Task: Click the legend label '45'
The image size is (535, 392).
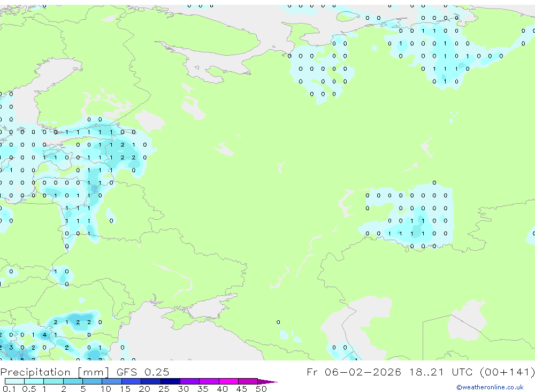Action: tap(242, 389)
